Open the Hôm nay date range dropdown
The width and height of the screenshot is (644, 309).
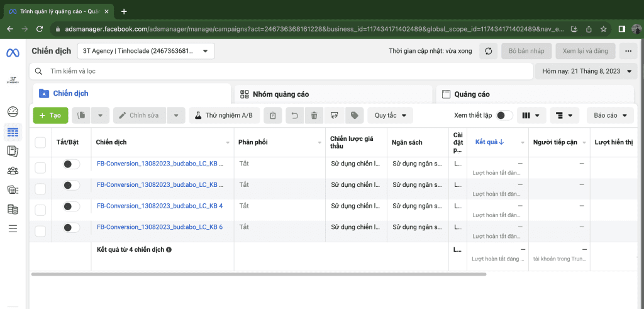point(586,72)
